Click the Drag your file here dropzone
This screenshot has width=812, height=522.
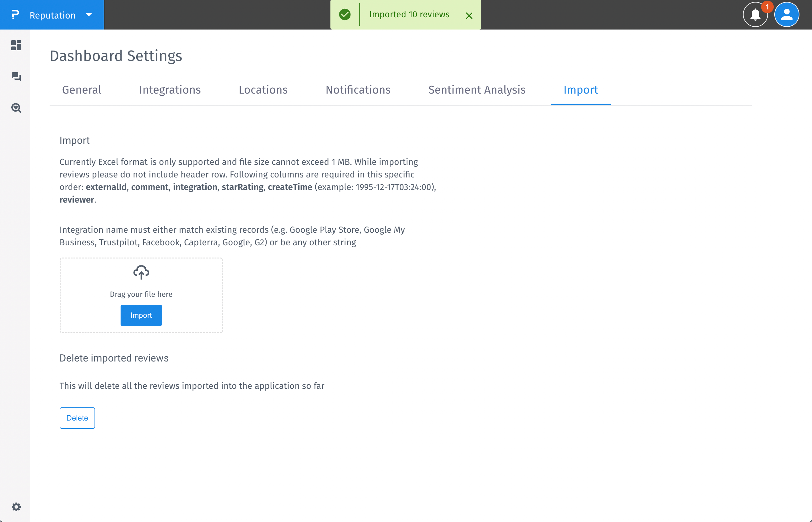click(x=141, y=294)
